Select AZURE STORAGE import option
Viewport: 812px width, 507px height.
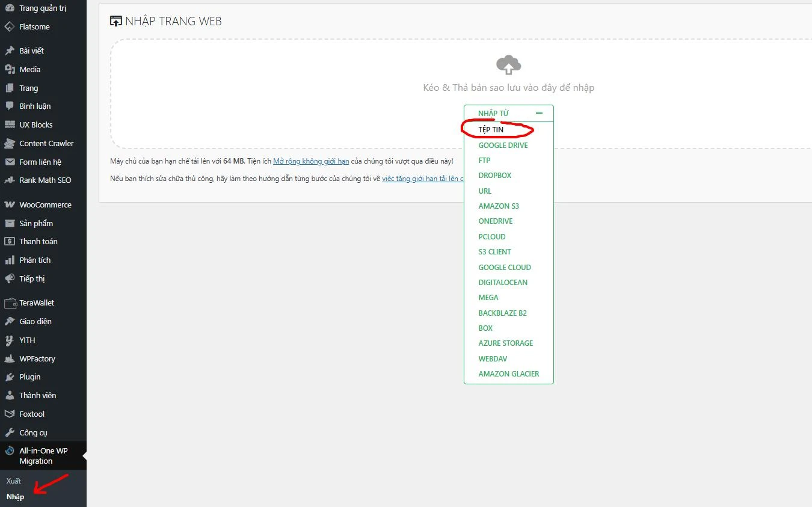[x=506, y=343]
